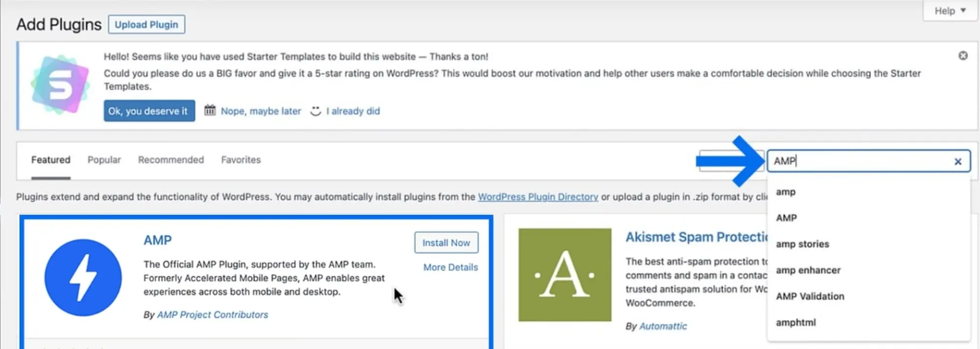Click the Starter Templates logo
This screenshot has width=980, height=349.
tap(60, 85)
